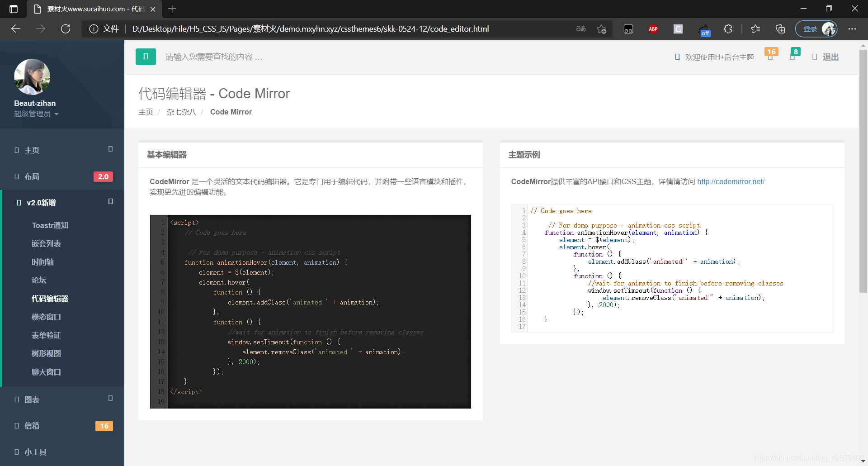Open the 超级管理员 user dropdown
This screenshot has width=868, height=466.
point(36,114)
